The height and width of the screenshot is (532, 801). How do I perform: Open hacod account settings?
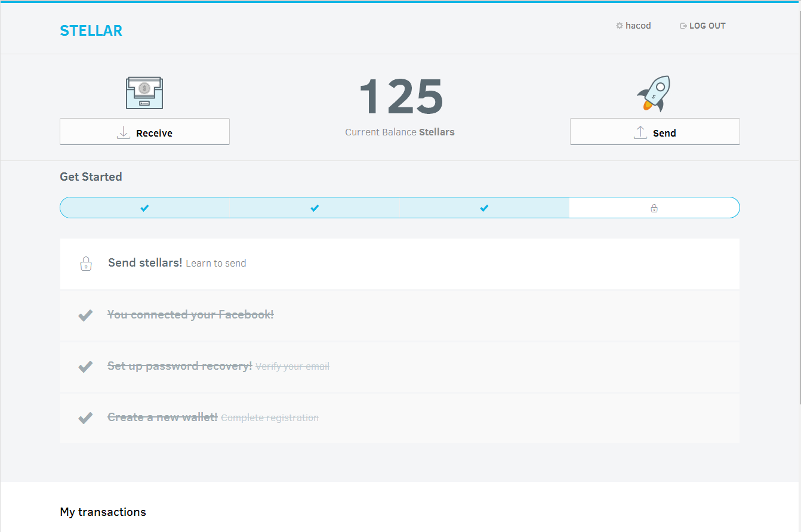tap(633, 26)
